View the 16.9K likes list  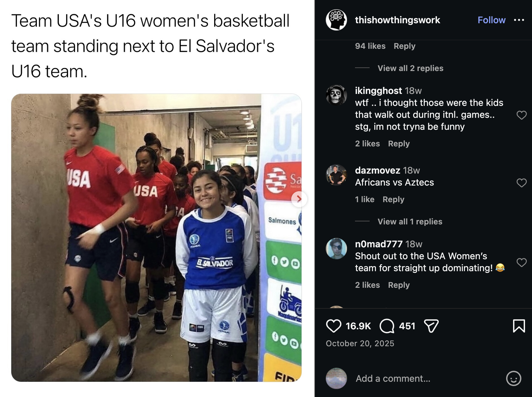tap(358, 326)
